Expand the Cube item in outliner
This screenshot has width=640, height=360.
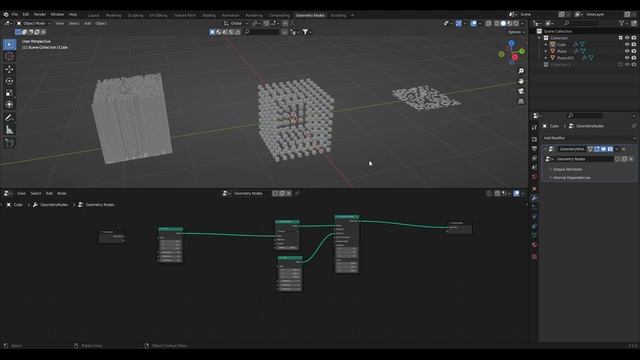(546, 44)
